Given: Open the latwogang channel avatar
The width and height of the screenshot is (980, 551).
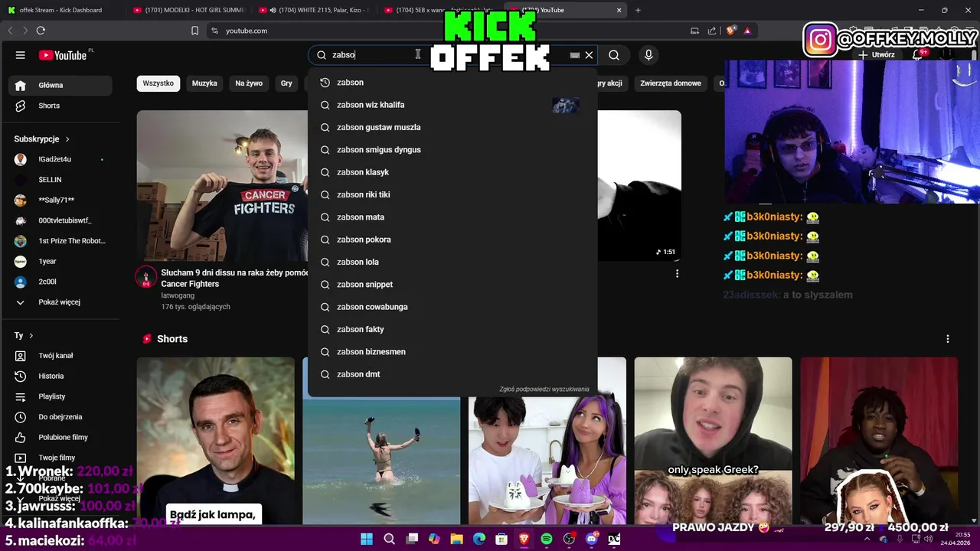Looking at the screenshot, I should [145, 277].
